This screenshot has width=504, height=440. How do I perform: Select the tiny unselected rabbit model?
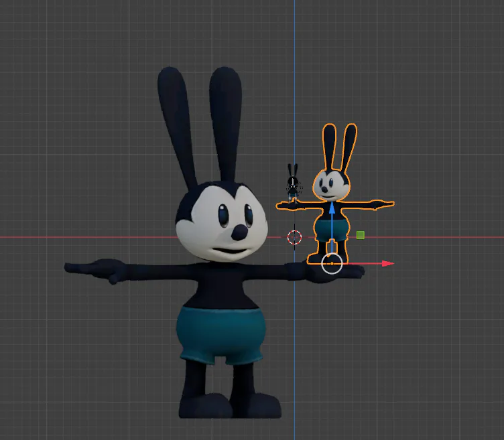click(292, 182)
